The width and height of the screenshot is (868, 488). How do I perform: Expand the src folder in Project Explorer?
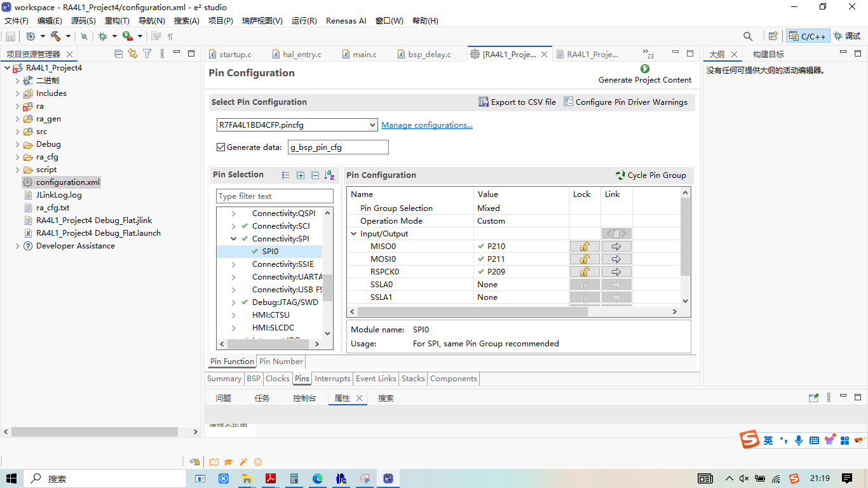pyautogui.click(x=18, y=132)
